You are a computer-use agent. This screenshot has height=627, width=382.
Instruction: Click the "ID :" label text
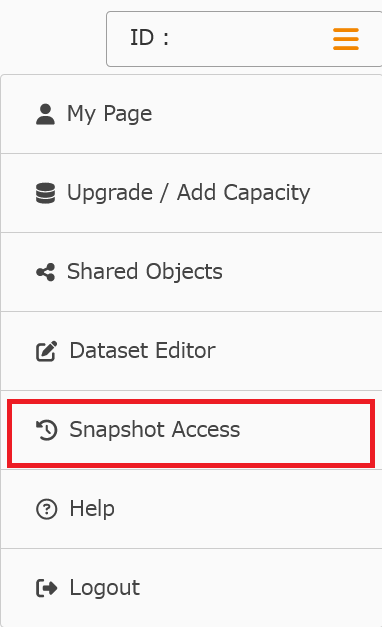[x=149, y=38]
